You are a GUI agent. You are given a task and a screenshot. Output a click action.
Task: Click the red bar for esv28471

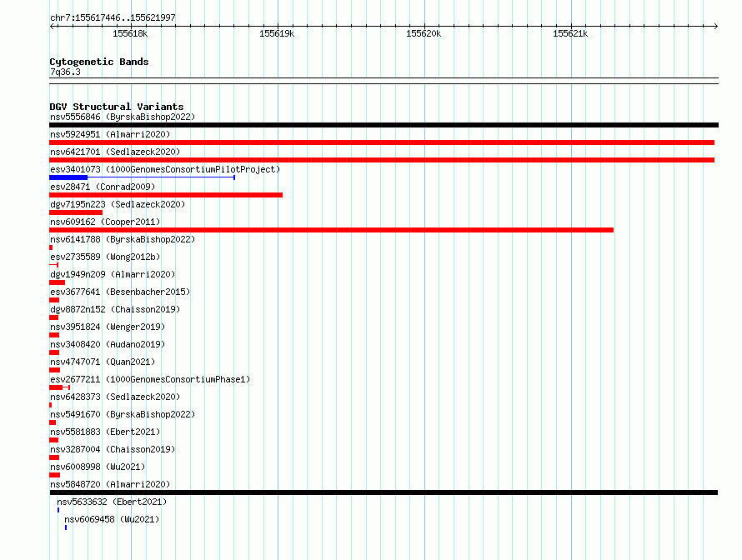point(166,195)
